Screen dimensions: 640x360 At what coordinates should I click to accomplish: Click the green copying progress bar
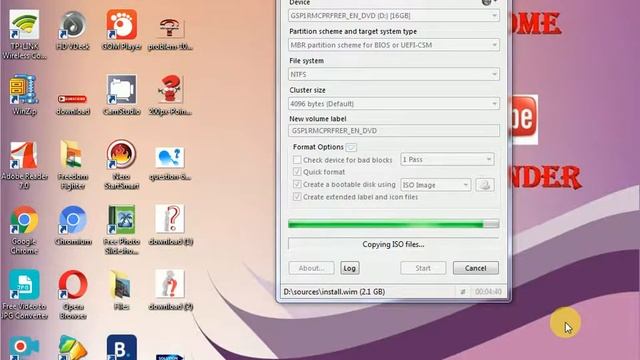[x=393, y=224]
